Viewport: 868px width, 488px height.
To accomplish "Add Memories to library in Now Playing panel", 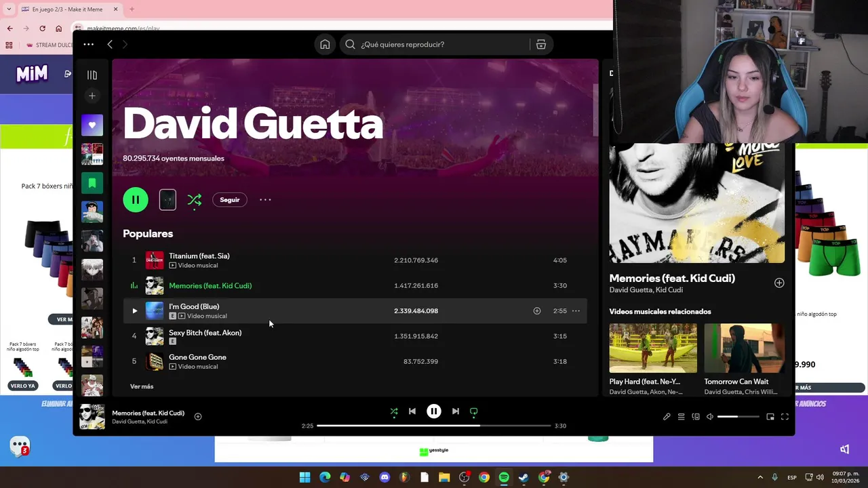I will coord(779,283).
